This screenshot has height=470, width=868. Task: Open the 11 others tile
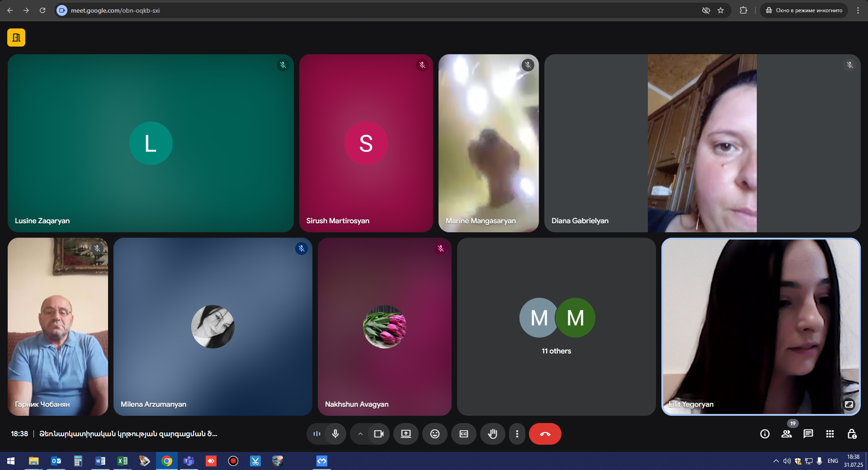pyautogui.click(x=557, y=327)
